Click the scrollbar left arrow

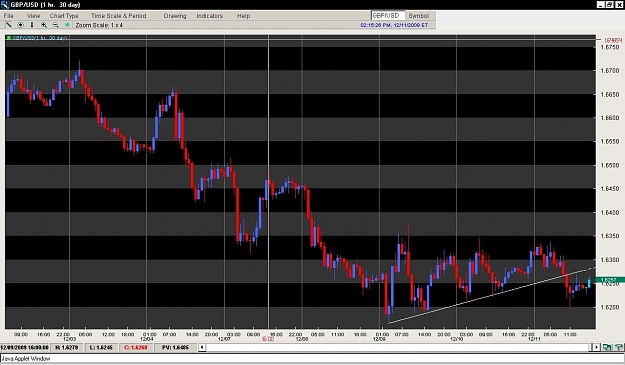point(202,347)
